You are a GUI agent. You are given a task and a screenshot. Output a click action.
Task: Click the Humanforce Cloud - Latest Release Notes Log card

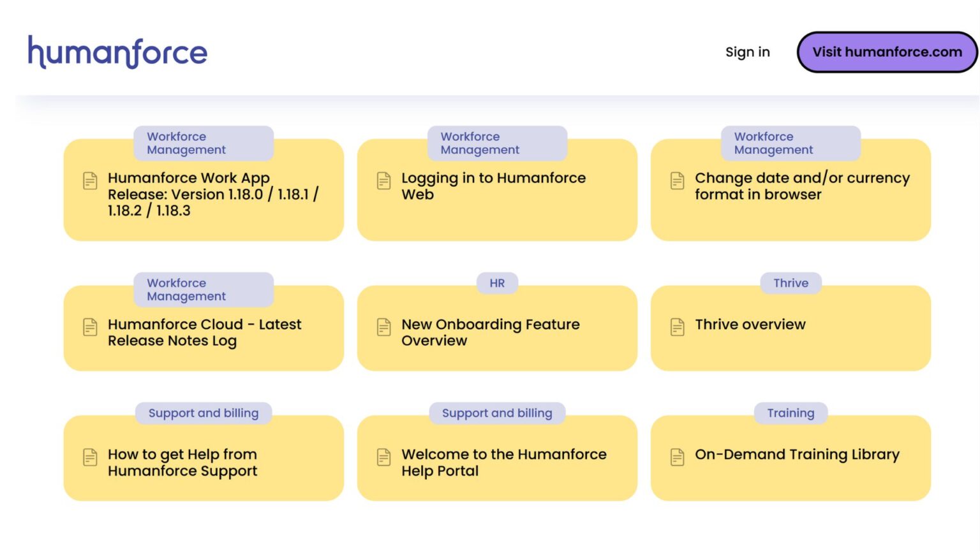204,332
